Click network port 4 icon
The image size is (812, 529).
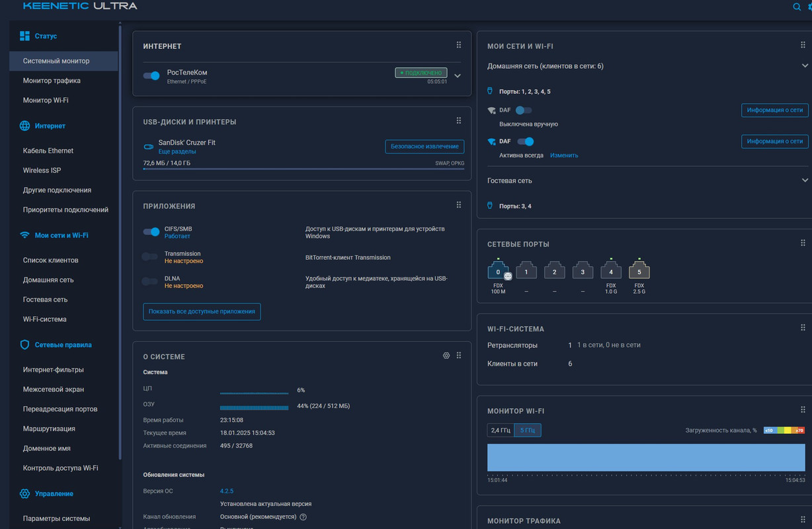(x=611, y=270)
